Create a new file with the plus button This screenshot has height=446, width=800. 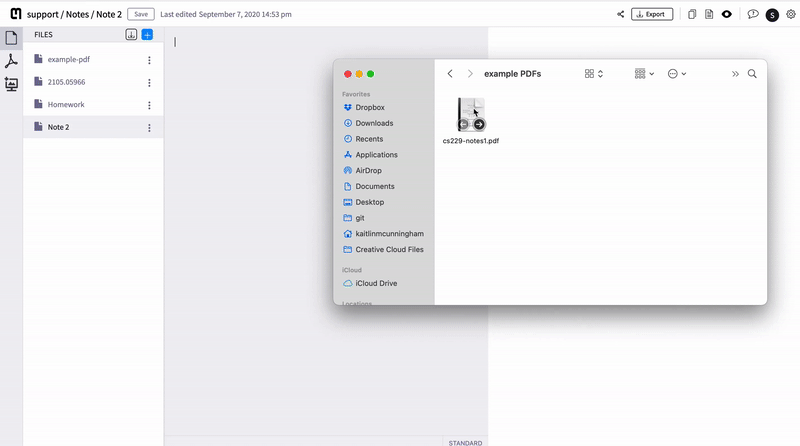click(147, 35)
